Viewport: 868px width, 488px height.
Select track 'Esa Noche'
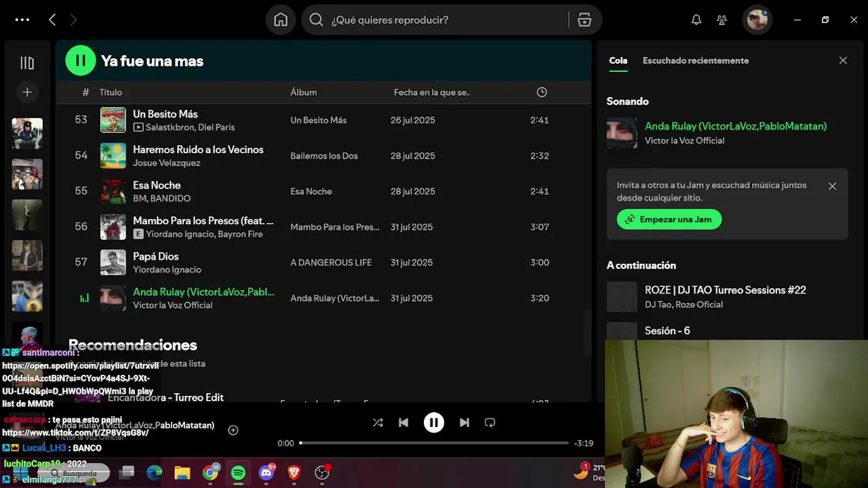point(157,185)
